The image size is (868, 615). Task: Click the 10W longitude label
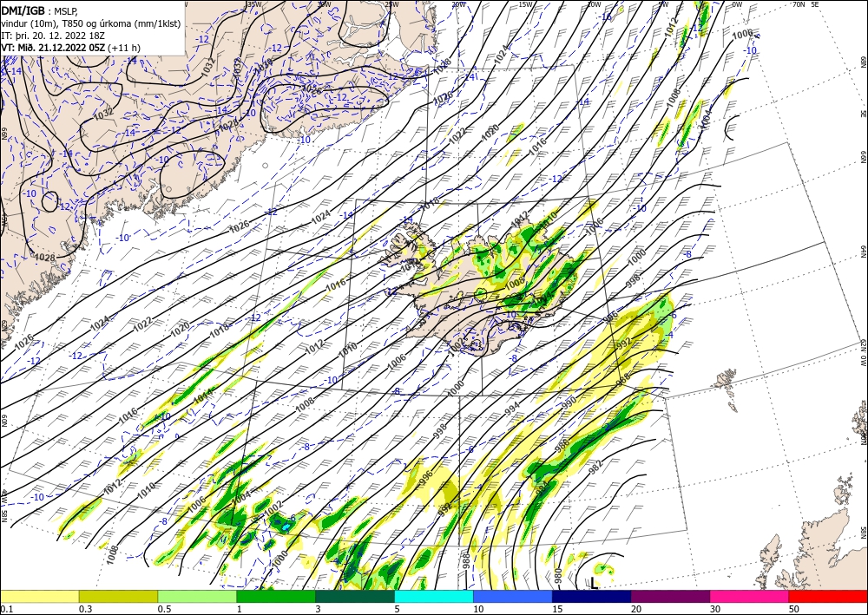[594, 4]
